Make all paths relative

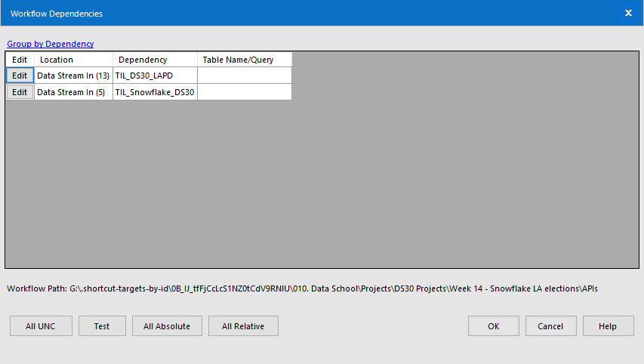(x=244, y=325)
